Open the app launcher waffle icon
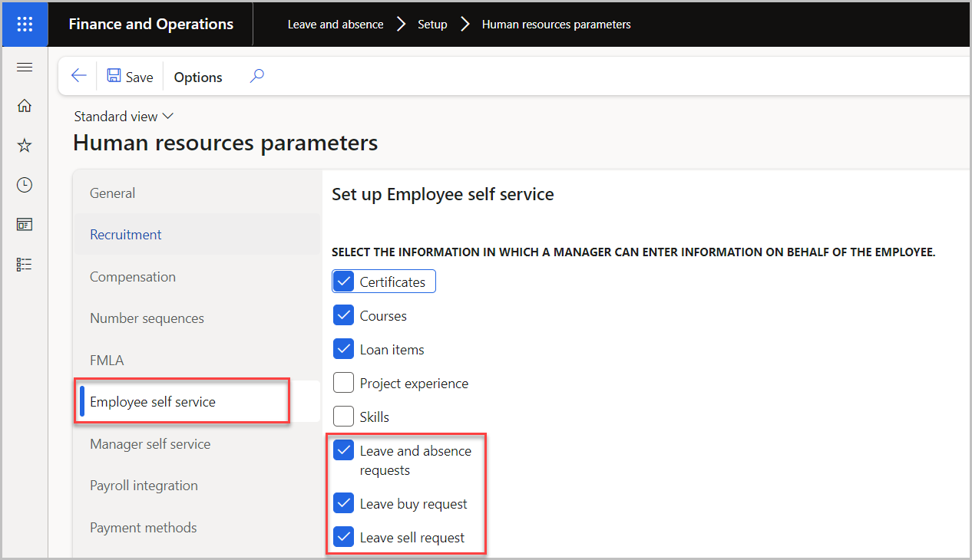 25,24
